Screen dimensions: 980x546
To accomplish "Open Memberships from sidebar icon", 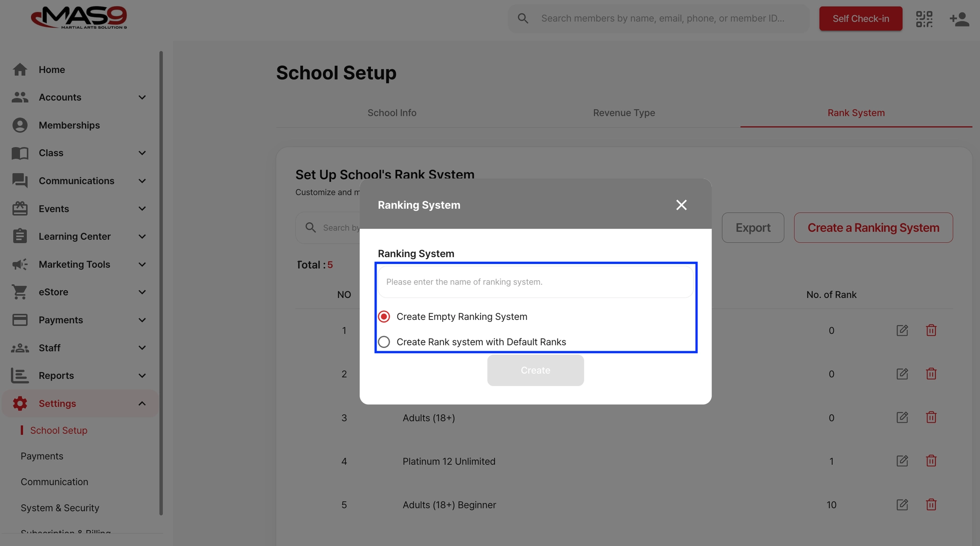I will click(x=20, y=125).
